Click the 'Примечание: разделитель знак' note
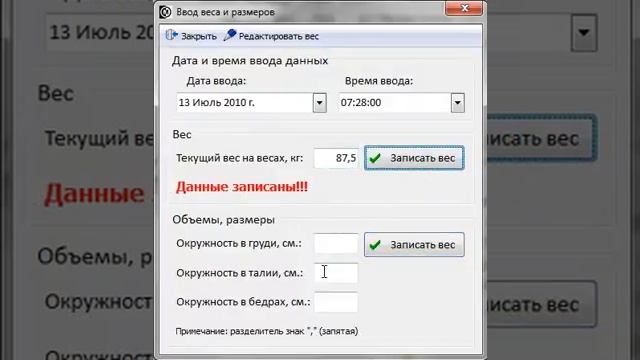 267,331
